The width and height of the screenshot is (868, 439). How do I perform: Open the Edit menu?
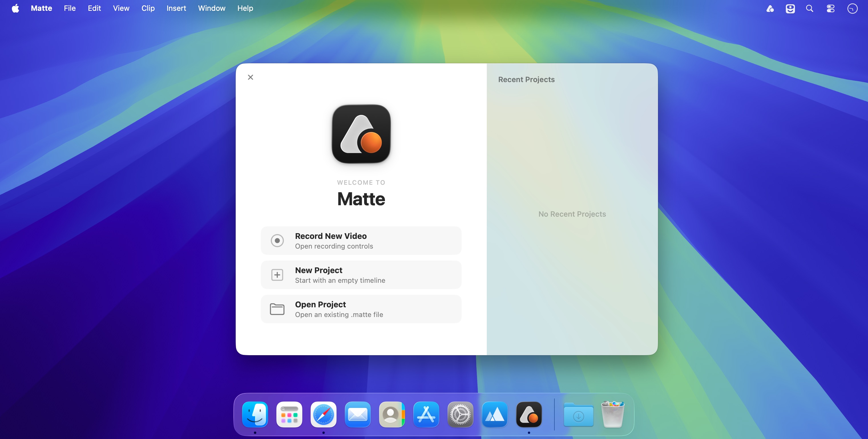pos(94,9)
